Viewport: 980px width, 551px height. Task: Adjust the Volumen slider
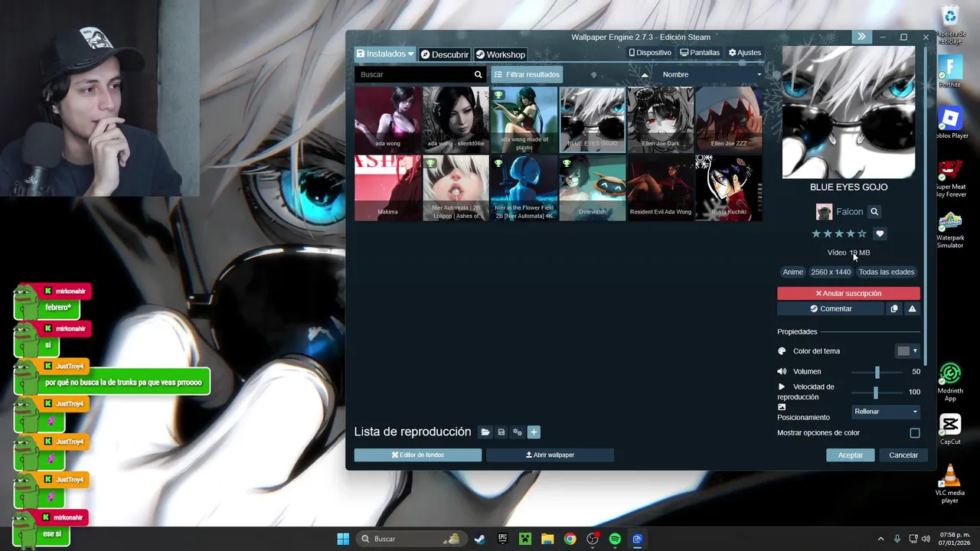(x=877, y=371)
